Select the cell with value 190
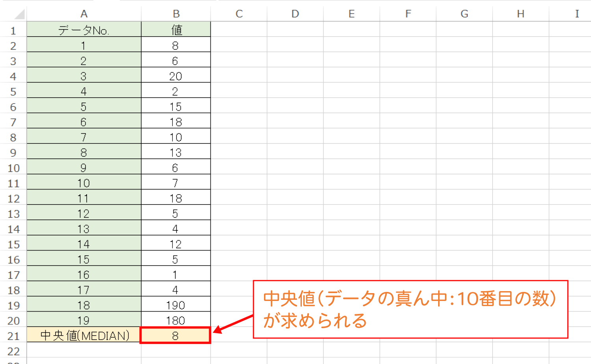The height and width of the screenshot is (364, 591). (175, 305)
